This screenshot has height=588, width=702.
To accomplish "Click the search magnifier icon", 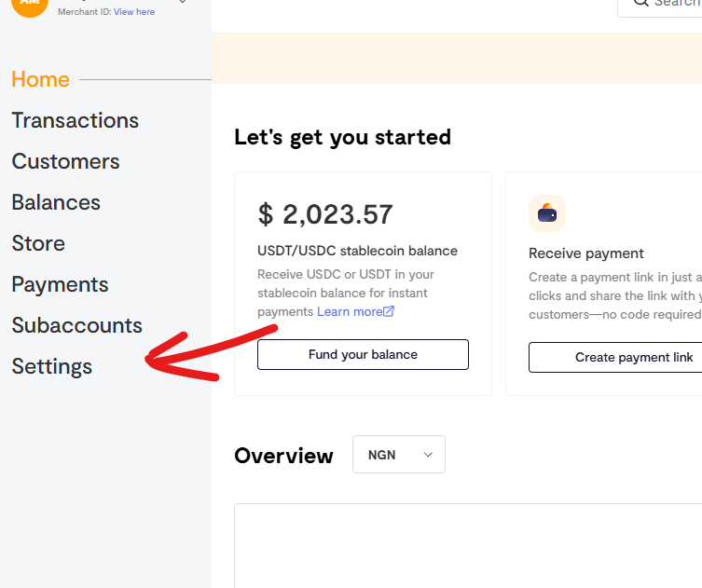I will pos(640,3).
